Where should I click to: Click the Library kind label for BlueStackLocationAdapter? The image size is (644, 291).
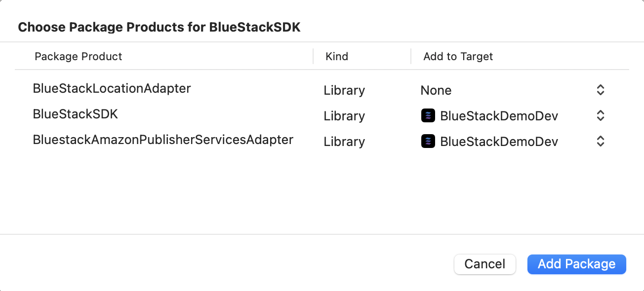344,90
